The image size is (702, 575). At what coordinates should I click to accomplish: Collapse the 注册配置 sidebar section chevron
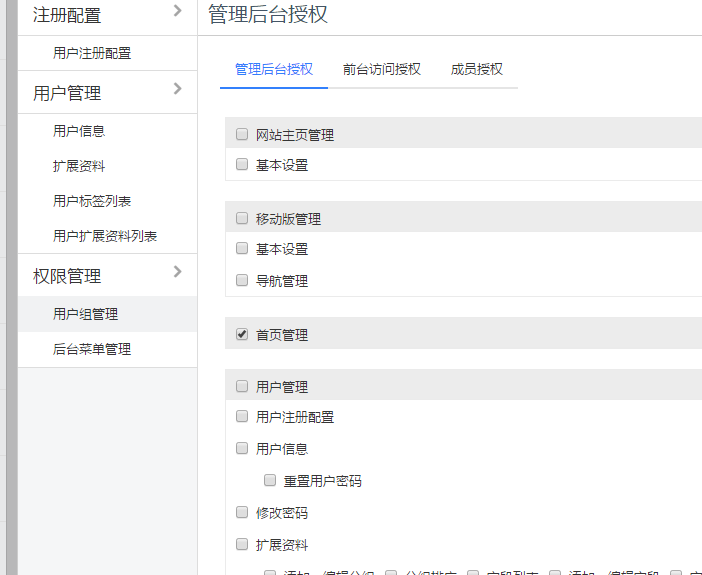(177, 11)
